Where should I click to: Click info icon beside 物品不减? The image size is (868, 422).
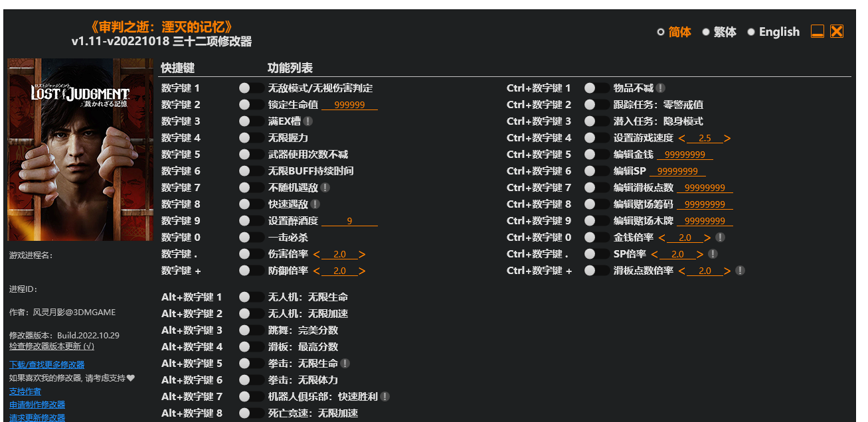[x=661, y=88]
